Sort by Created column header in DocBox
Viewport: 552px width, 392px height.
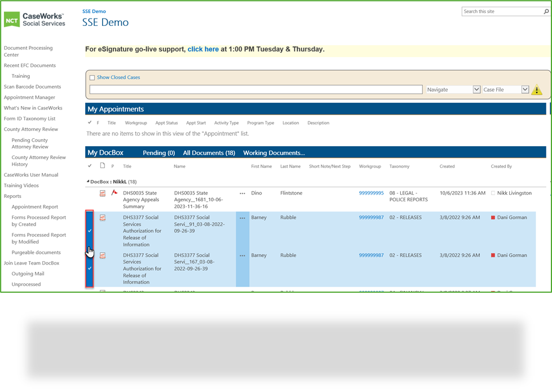tap(447, 166)
